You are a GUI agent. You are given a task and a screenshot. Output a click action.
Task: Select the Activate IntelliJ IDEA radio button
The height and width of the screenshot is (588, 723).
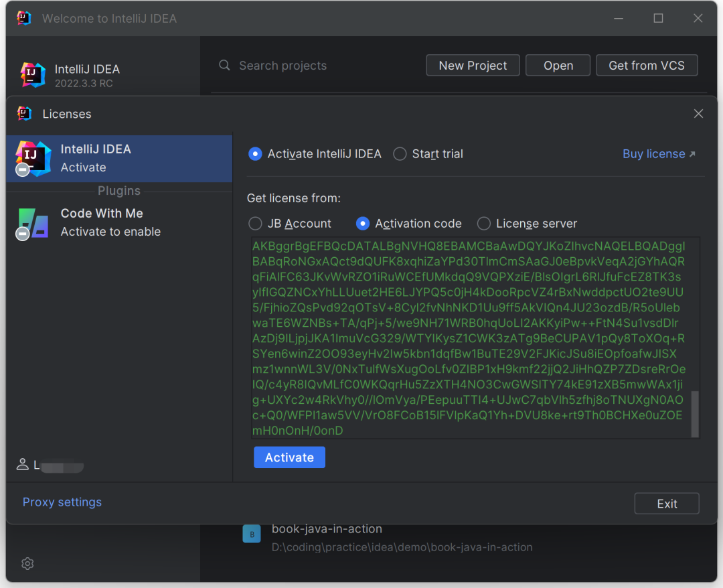(x=255, y=154)
